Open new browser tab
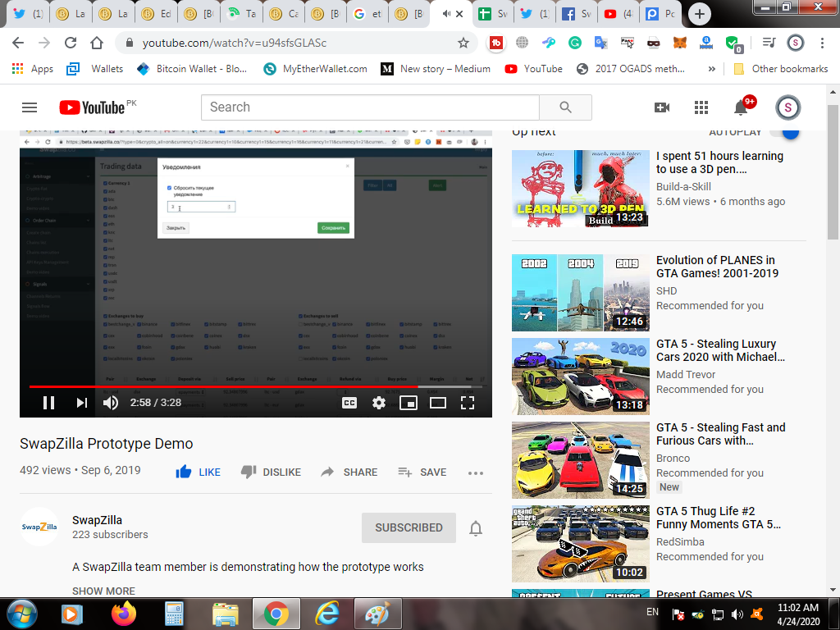 699,14
